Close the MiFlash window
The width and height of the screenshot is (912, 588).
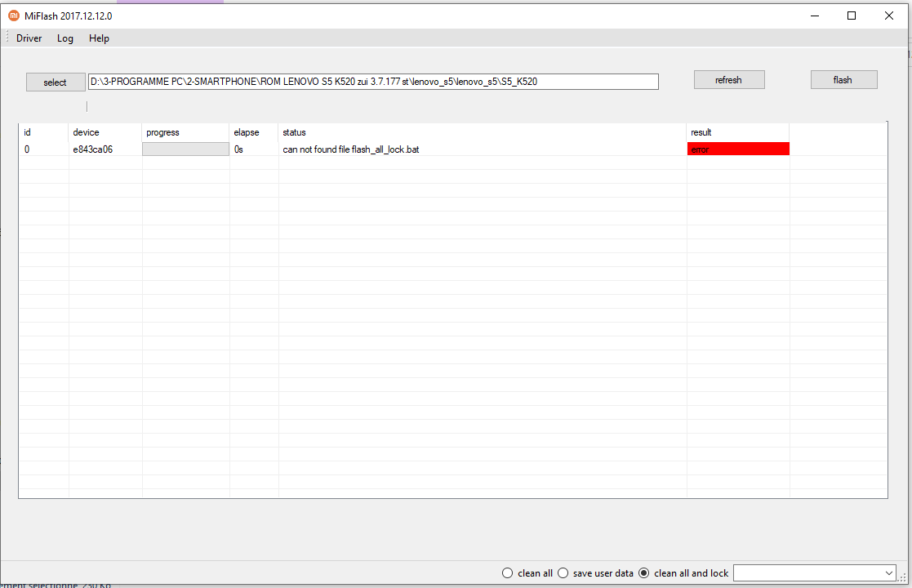tap(889, 16)
